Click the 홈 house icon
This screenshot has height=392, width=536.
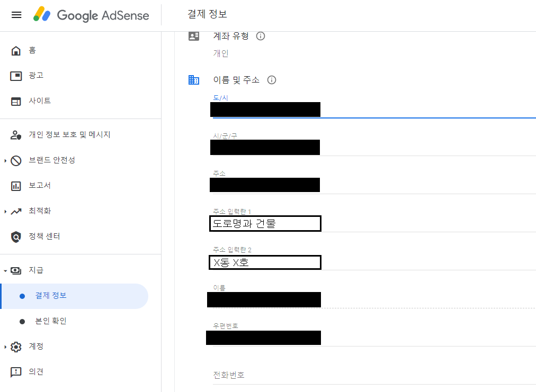[x=16, y=51]
